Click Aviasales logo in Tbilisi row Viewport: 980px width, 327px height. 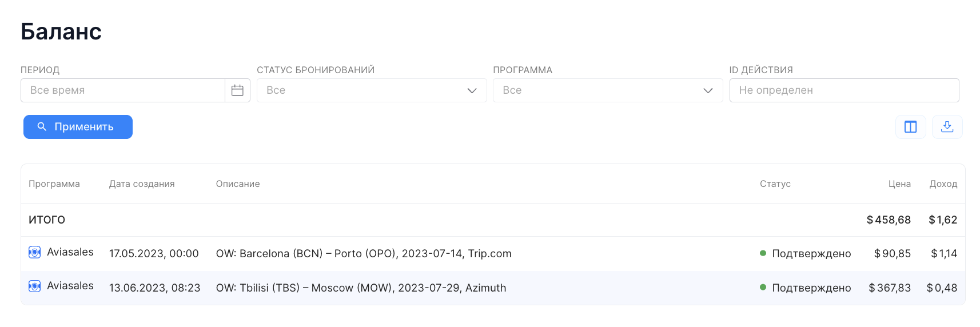pos(35,286)
